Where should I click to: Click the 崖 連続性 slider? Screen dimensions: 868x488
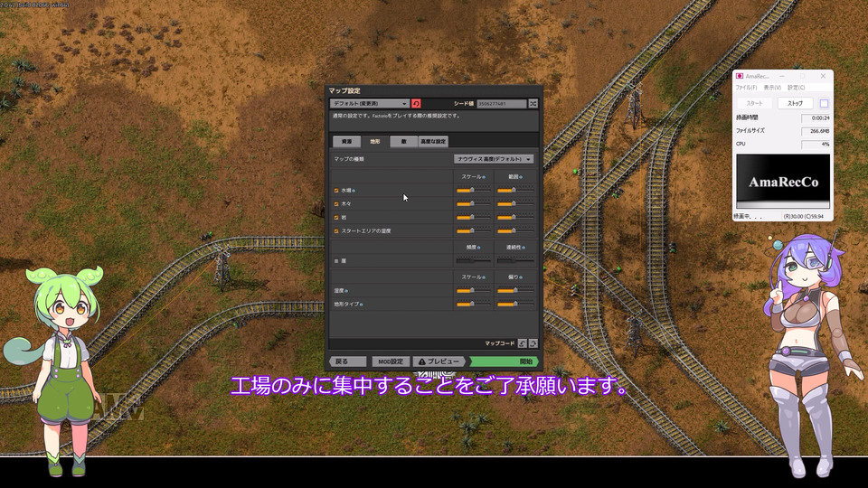[514, 260]
